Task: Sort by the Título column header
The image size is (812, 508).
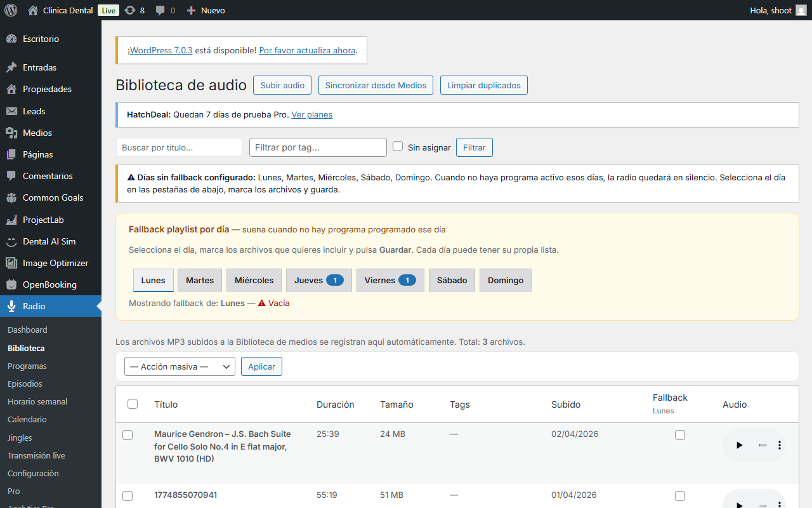Action: [166, 404]
